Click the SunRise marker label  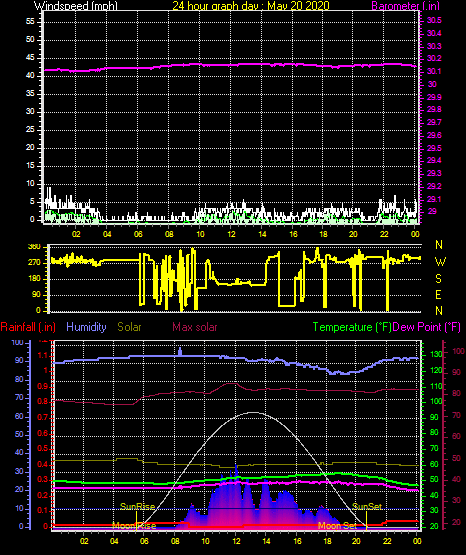(137, 507)
